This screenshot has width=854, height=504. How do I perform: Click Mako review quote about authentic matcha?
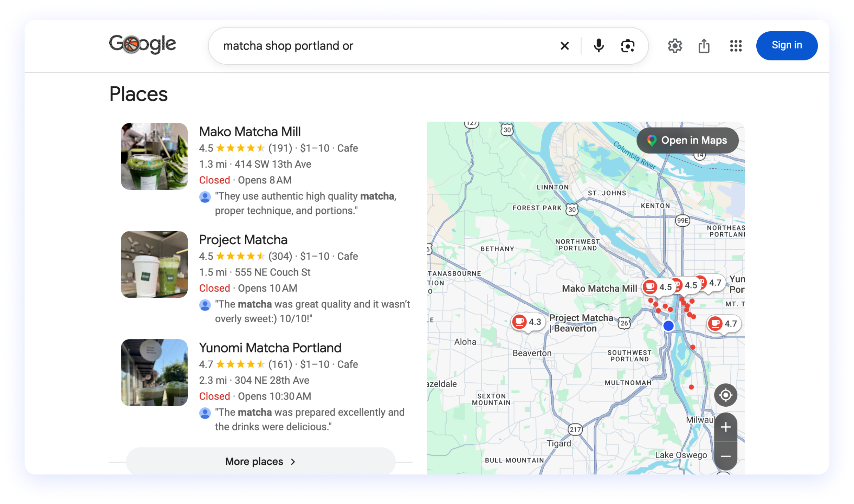pos(305,203)
